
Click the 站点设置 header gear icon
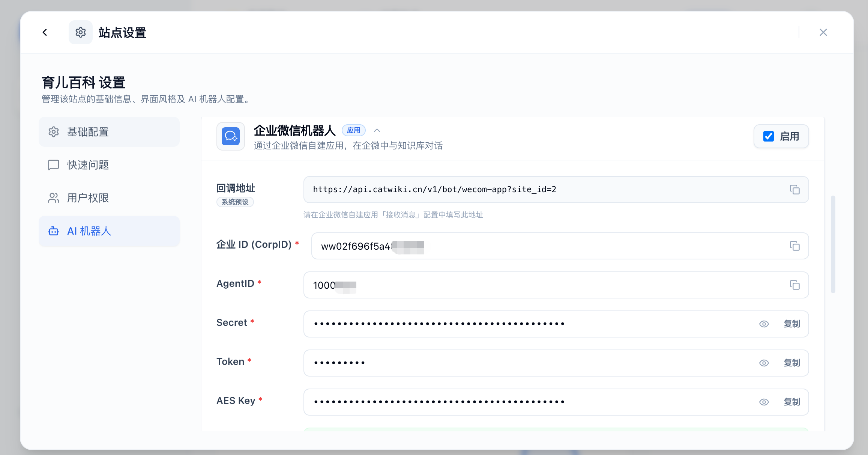tap(80, 32)
